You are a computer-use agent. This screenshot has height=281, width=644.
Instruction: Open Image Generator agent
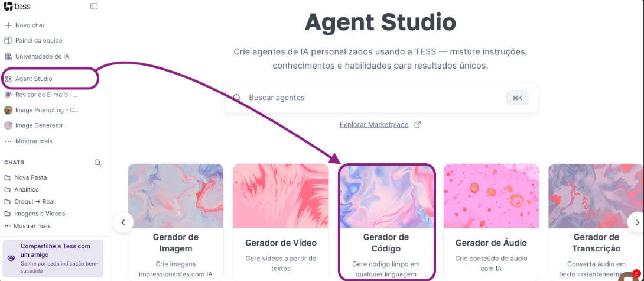point(34,125)
